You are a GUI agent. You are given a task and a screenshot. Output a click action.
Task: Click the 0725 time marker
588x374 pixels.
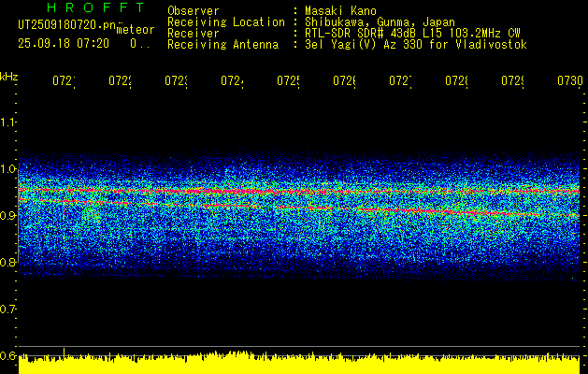pos(288,81)
